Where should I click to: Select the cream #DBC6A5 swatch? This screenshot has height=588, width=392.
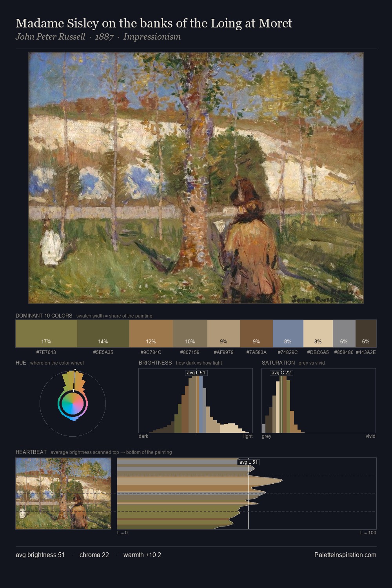[x=318, y=334]
